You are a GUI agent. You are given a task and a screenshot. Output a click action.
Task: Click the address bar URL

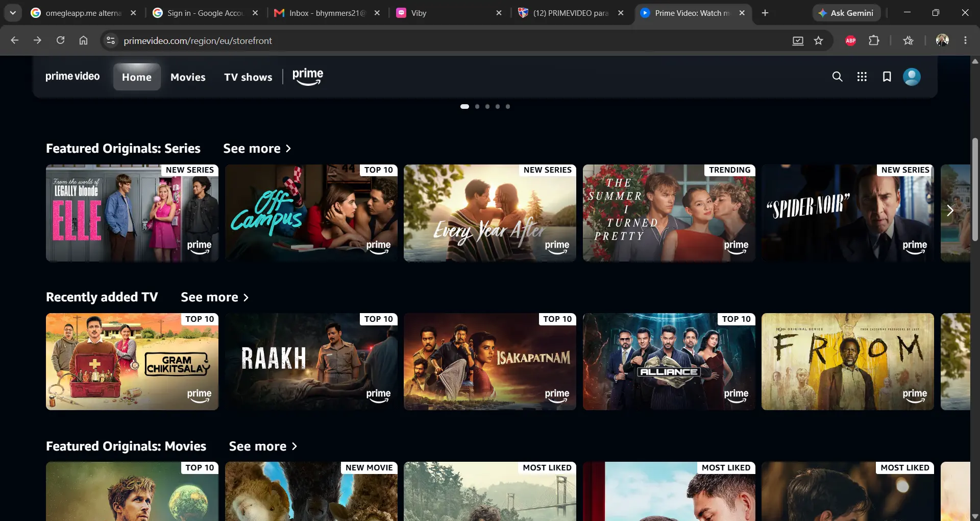point(198,40)
